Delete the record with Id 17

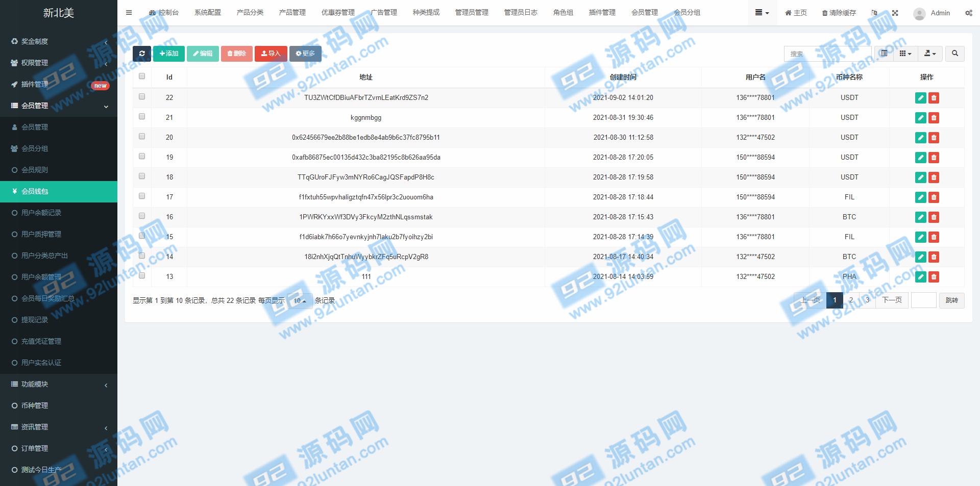pyautogui.click(x=934, y=197)
